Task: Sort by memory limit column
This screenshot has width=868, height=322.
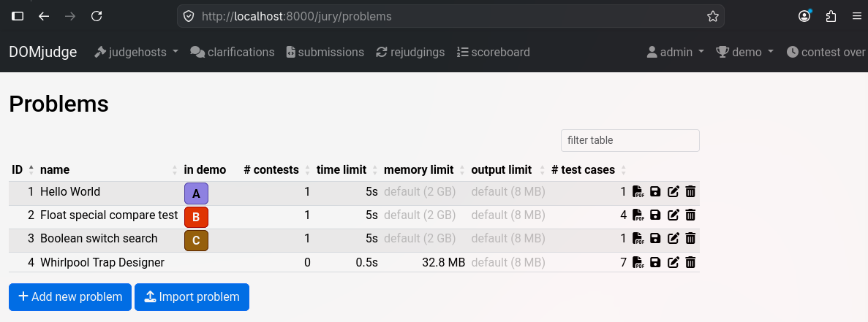Action: pyautogui.click(x=424, y=169)
